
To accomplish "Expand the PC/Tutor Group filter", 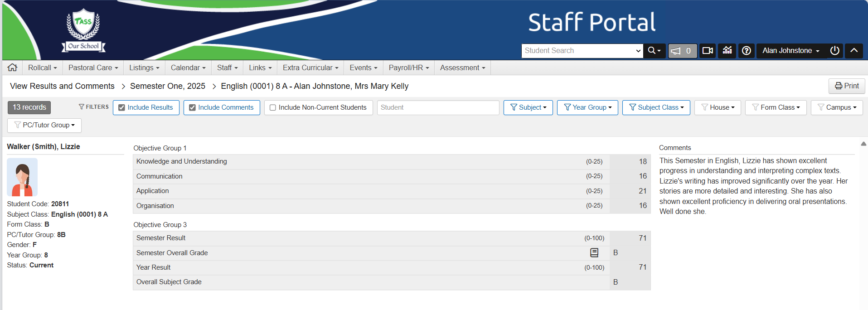I will (x=44, y=126).
